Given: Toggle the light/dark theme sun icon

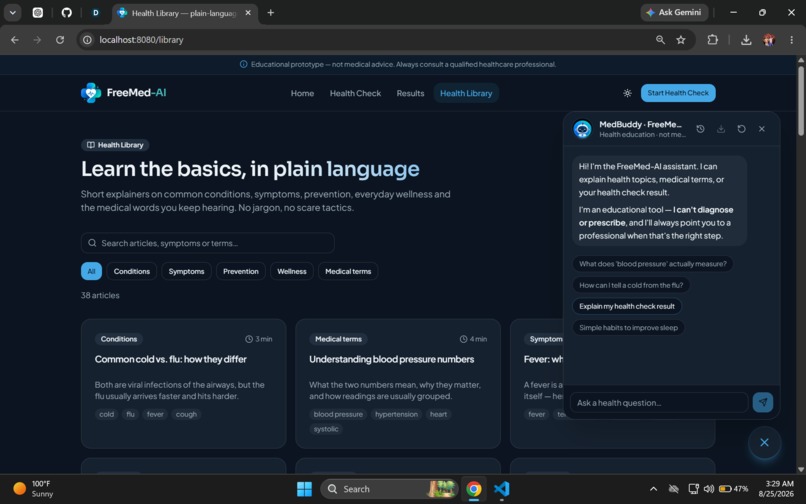Looking at the screenshot, I should (627, 93).
